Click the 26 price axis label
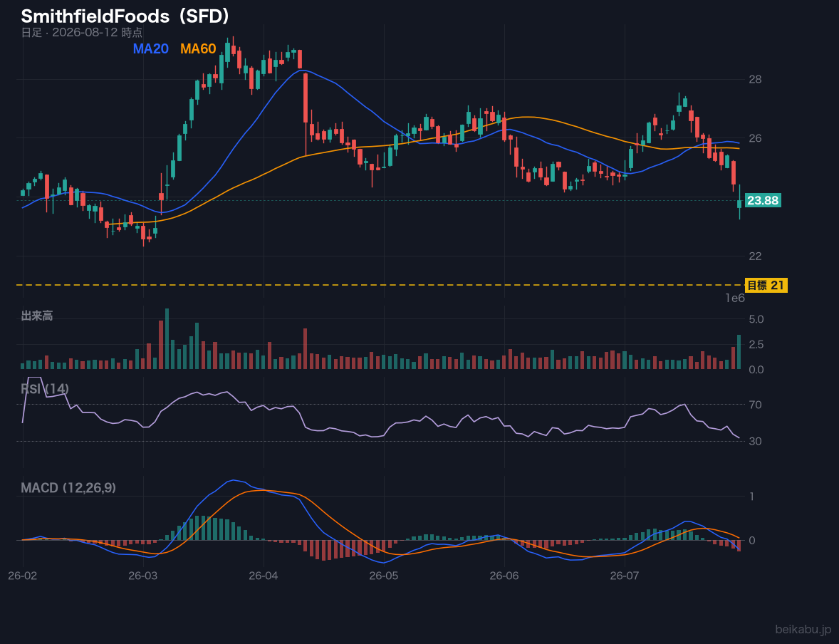 point(755,138)
